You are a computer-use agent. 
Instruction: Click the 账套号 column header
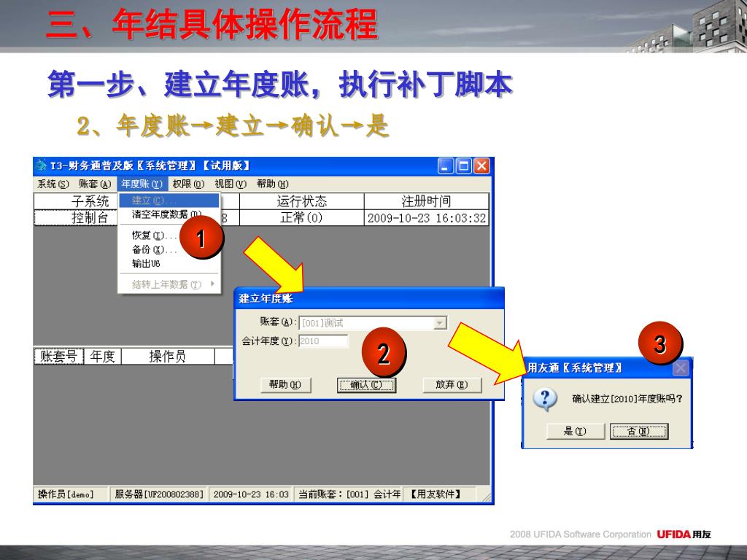tap(58, 356)
